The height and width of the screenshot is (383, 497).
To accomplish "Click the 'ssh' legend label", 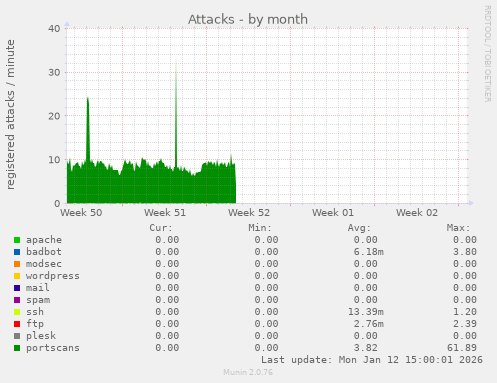I will [35, 312].
